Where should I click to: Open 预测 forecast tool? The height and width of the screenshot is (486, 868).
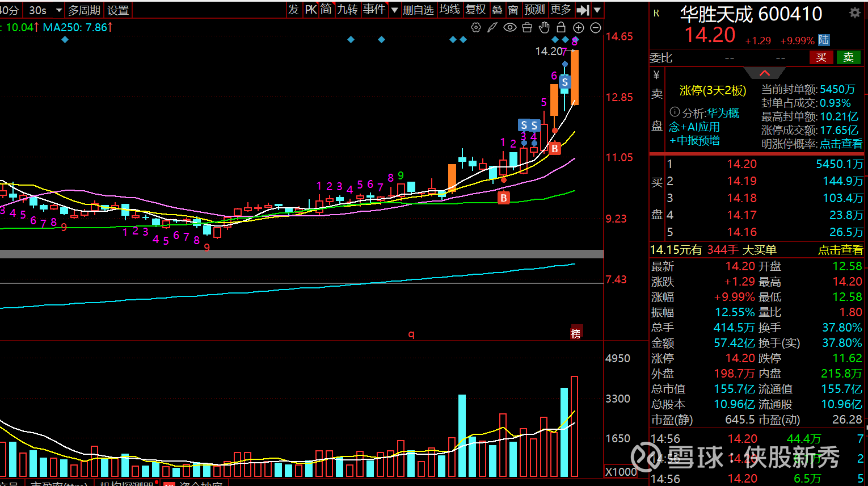pos(534,10)
